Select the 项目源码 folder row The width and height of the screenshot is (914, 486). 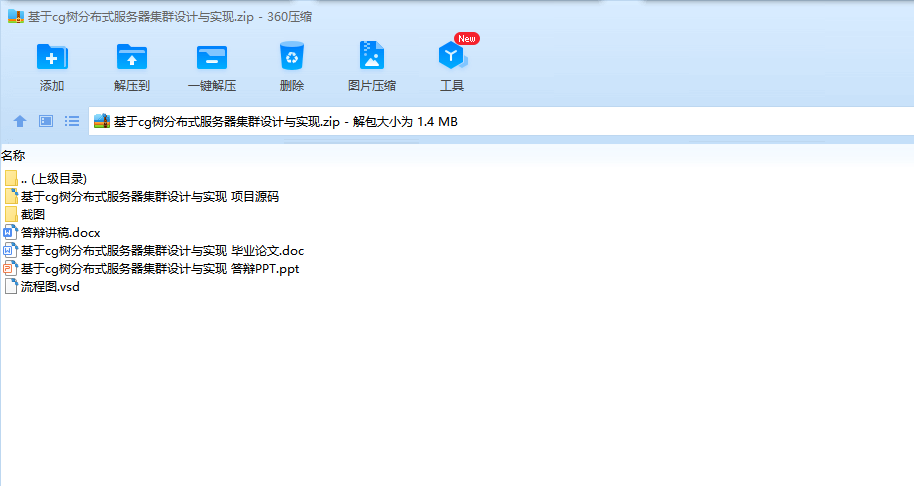[x=141, y=196]
